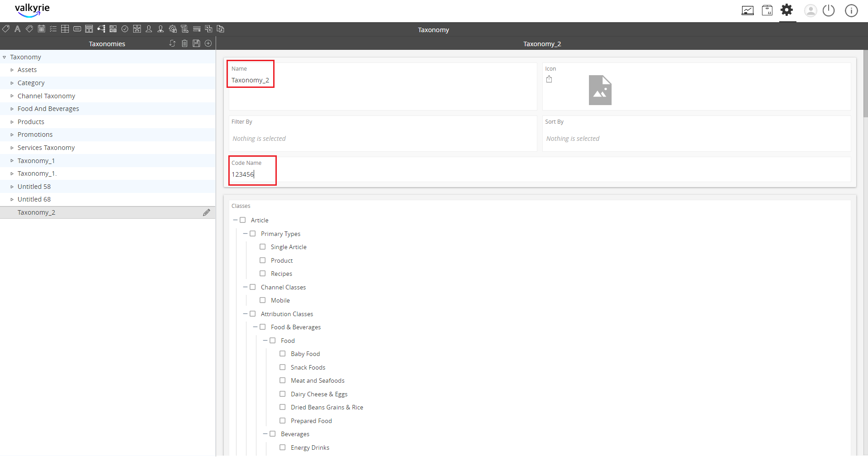The height and width of the screenshot is (457, 868).
Task: Select Products in taxonomy tree
Action: 31,122
